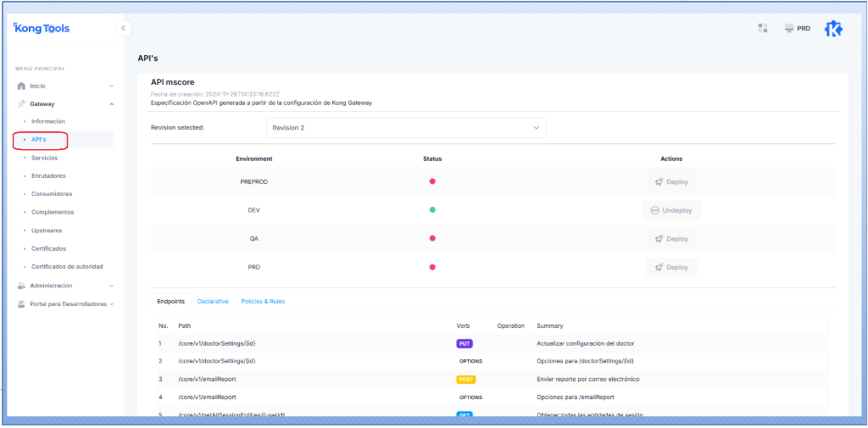
Task: Select Certificados de autoridad menu item
Action: coord(67,267)
